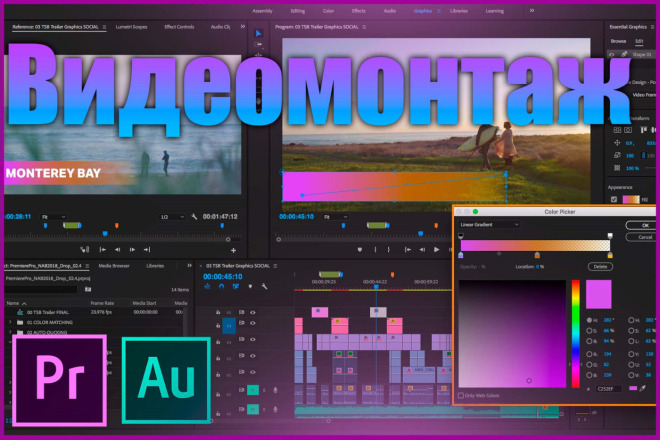Expand 01 COLOR MATCHING bin
This screenshot has width=660, height=440.
coord(10,322)
